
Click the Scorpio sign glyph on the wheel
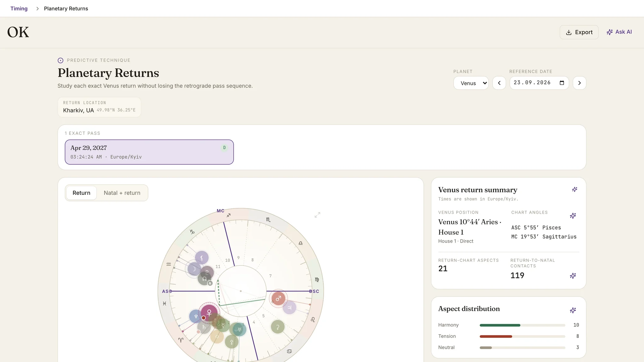268,220
